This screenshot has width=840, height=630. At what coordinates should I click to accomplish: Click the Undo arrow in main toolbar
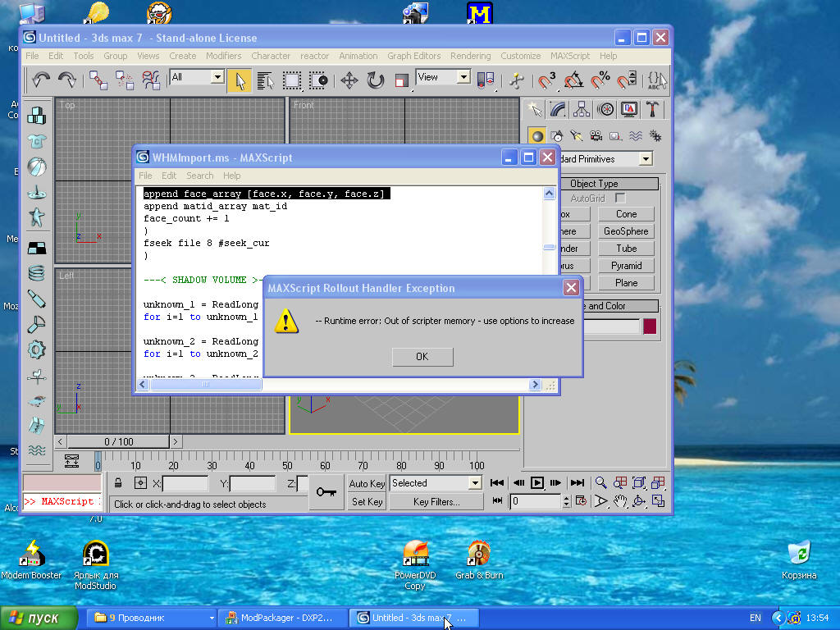(41, 80)
